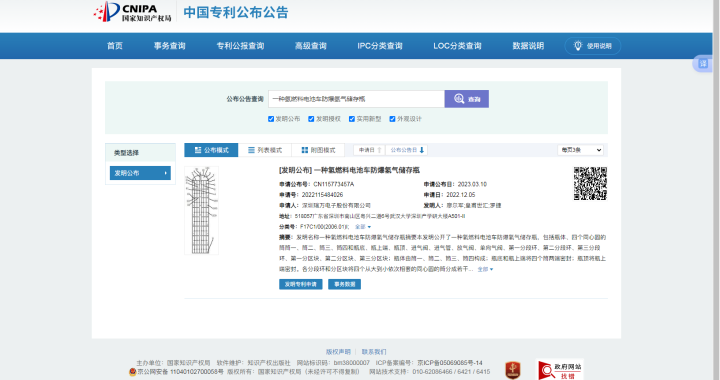720x380 pixels.
Task: Sort results by 公布公告日
Action: coord(407,150)
